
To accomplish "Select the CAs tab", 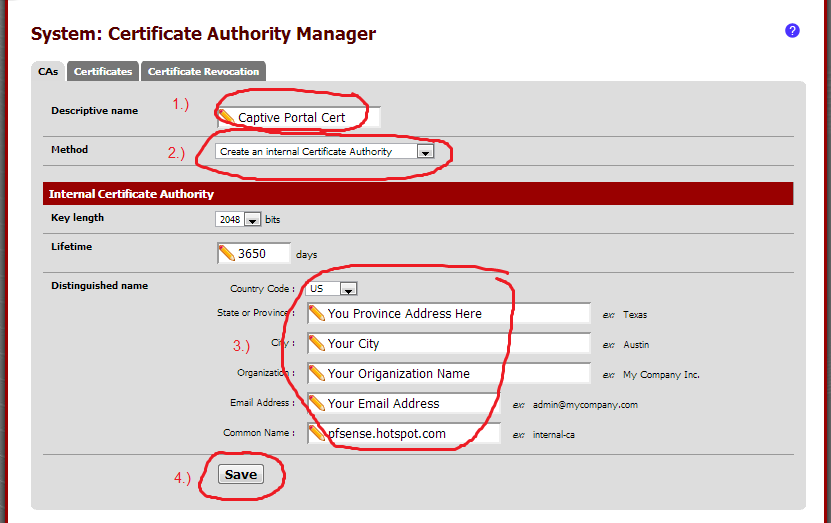I will pos(48,72).
